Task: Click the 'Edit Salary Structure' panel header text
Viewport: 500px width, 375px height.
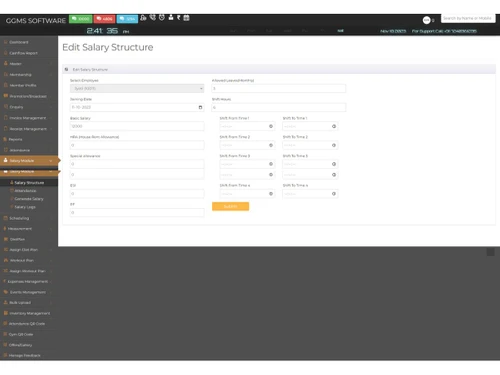Action: pos(90,70)
